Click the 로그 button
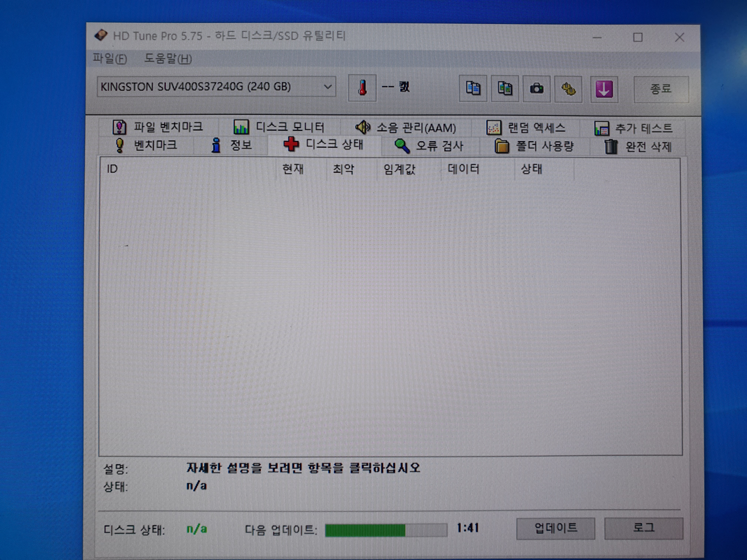This screenshot has height=560, width=747. point(644,528)
